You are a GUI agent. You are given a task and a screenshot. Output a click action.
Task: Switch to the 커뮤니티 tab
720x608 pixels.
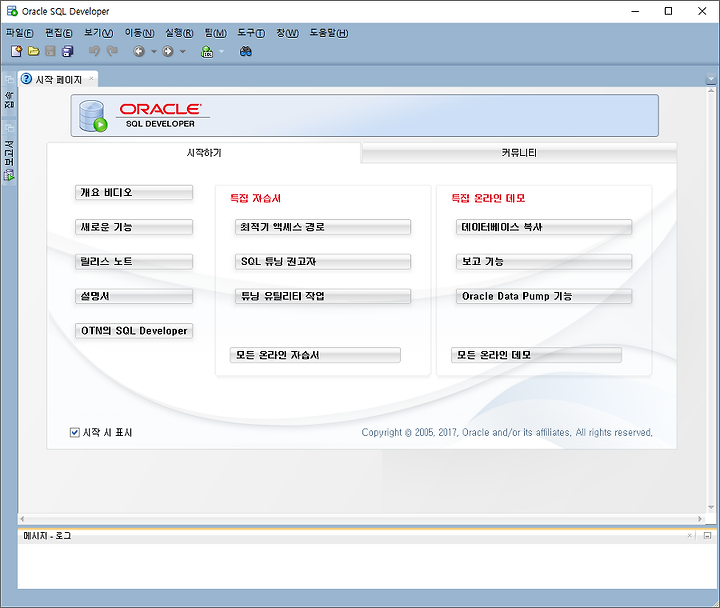[519, 153]
